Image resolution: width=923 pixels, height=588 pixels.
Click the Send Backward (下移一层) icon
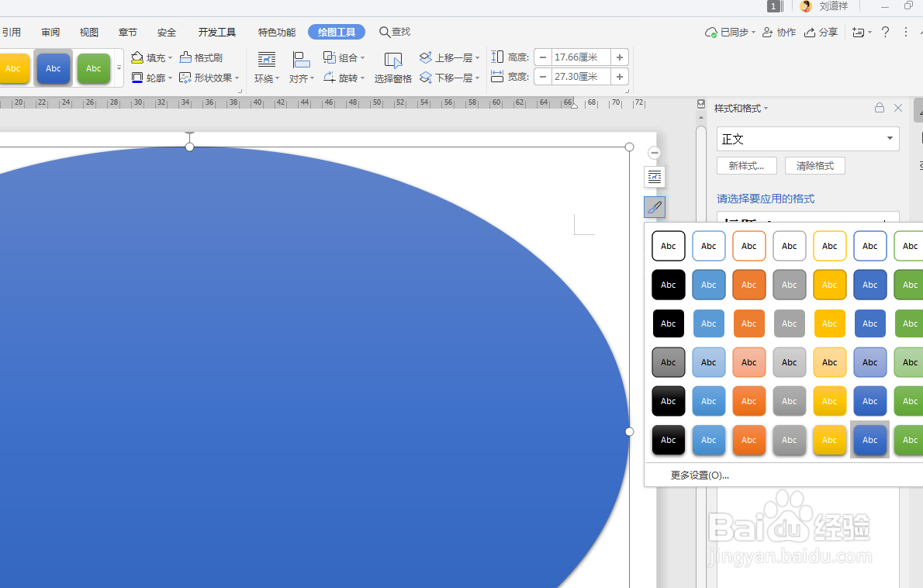tap(426, 78)
